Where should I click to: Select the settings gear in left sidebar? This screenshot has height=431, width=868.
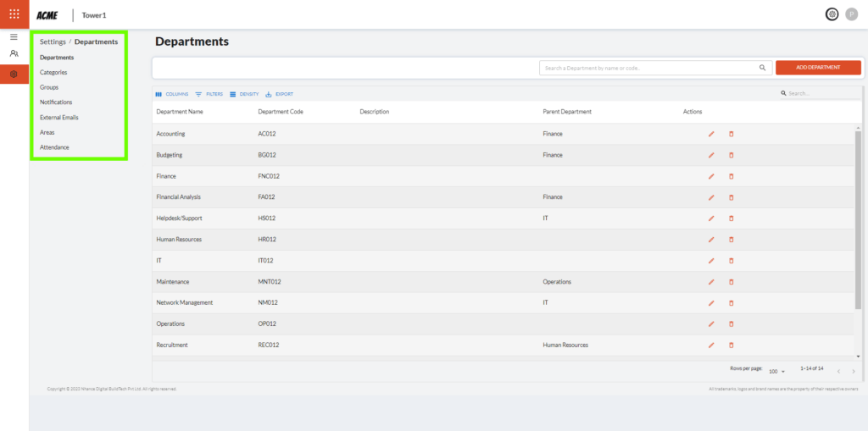click(x=14, y=75)
